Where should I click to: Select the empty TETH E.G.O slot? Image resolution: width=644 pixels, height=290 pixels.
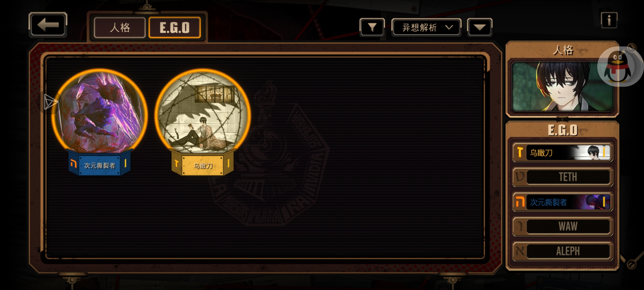(x=562, y=177)
